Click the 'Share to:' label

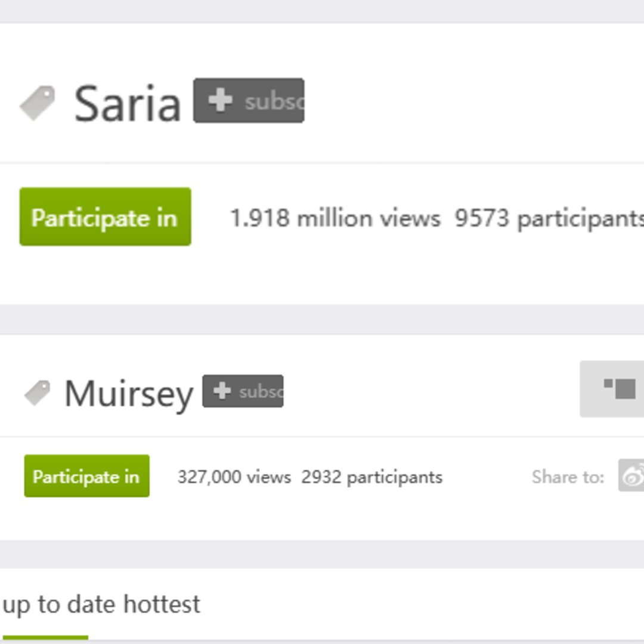568,477
